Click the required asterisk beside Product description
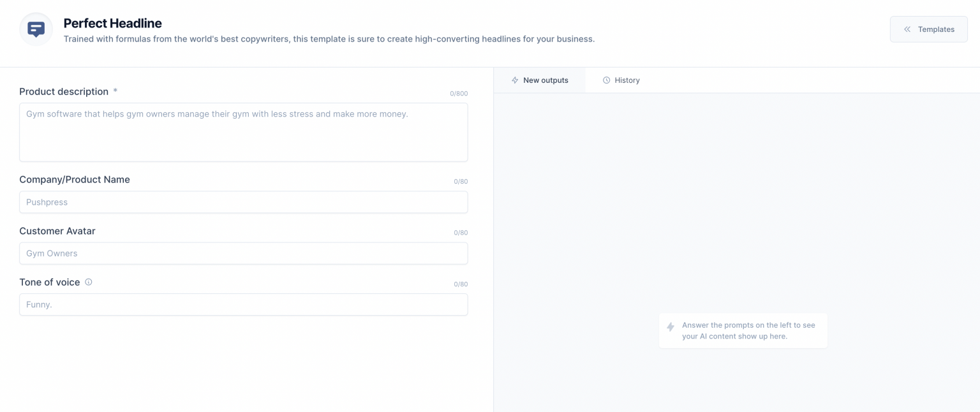Screen dimensions: 980x412 [x=115, y=91]
